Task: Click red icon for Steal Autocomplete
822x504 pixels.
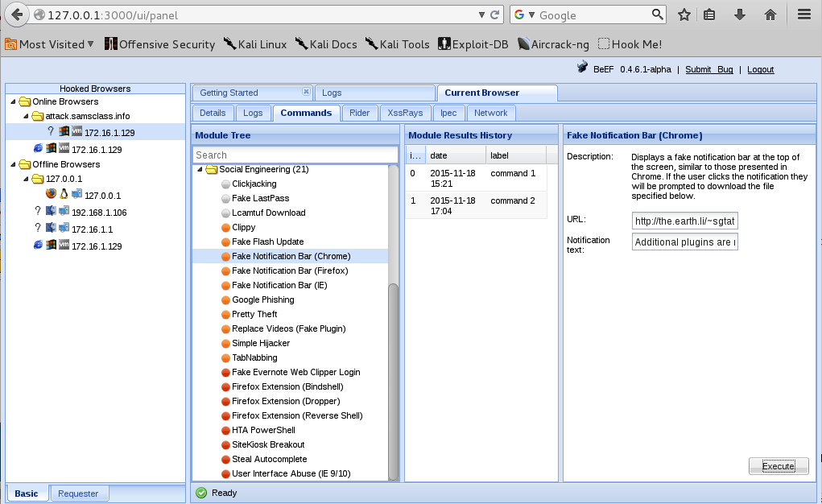Action: [225, 459]
